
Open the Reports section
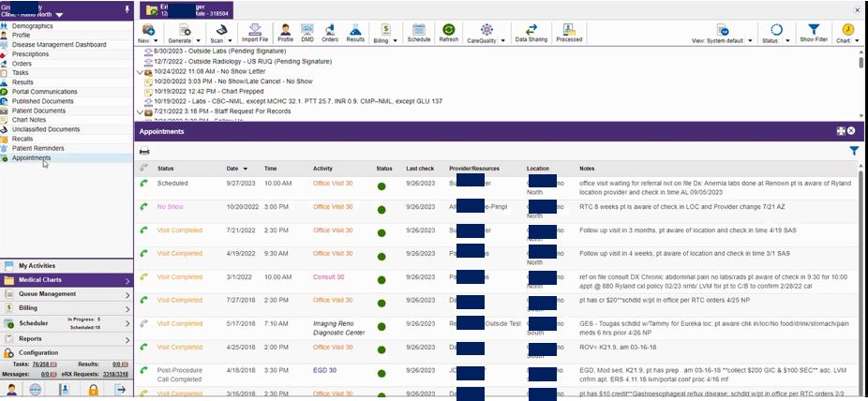pyautogui.click(x=67, y=338)
